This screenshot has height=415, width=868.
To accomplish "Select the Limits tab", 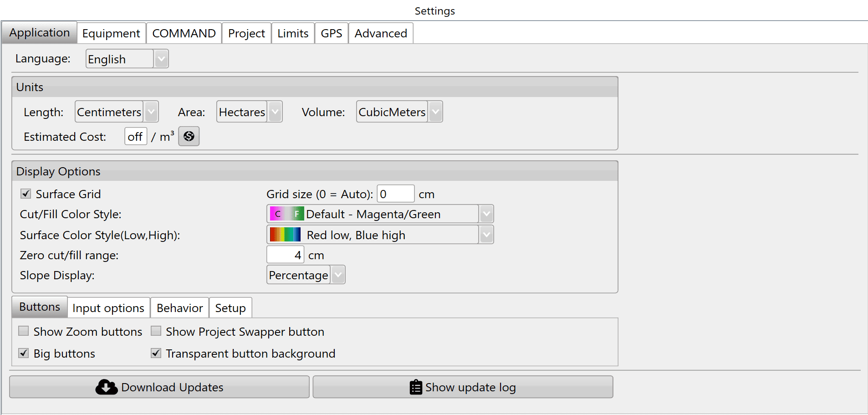I will click(293, 33).
